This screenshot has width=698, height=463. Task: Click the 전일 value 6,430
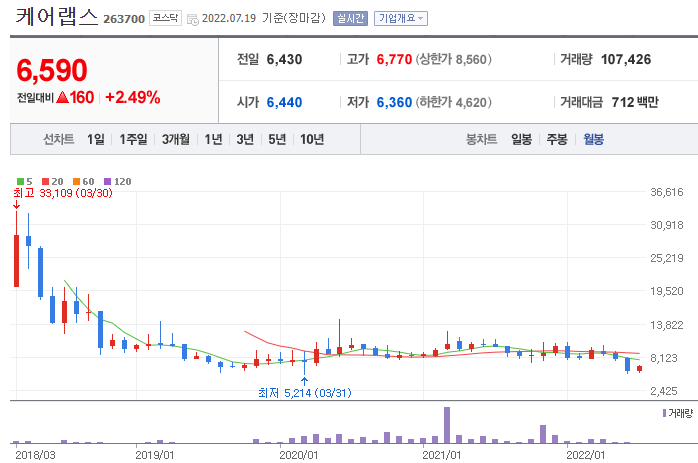coord(284,59)
